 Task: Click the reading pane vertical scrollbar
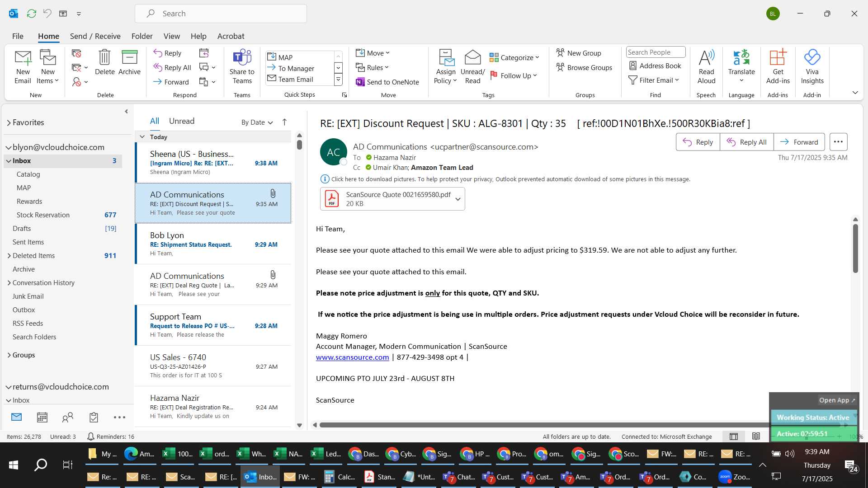pos(855,249)
